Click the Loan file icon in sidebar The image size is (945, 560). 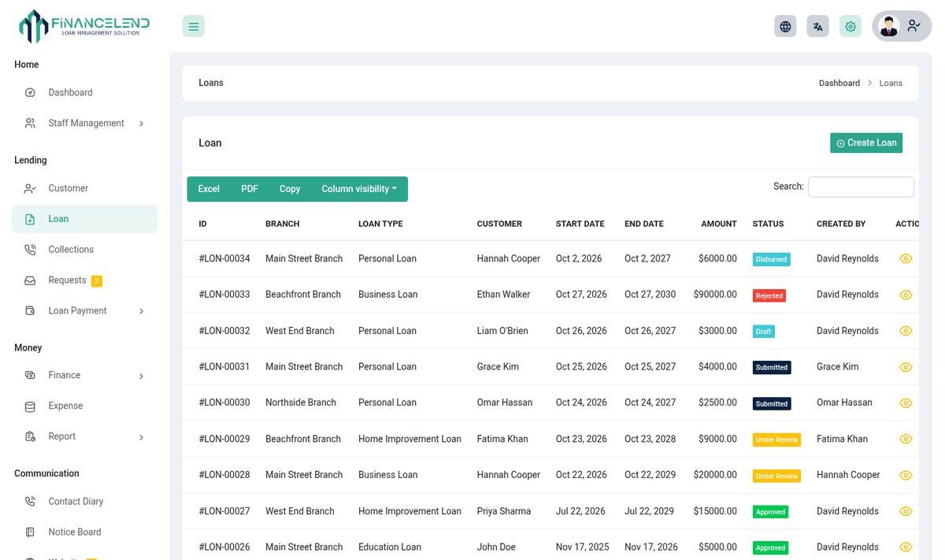tap(30, 219)
